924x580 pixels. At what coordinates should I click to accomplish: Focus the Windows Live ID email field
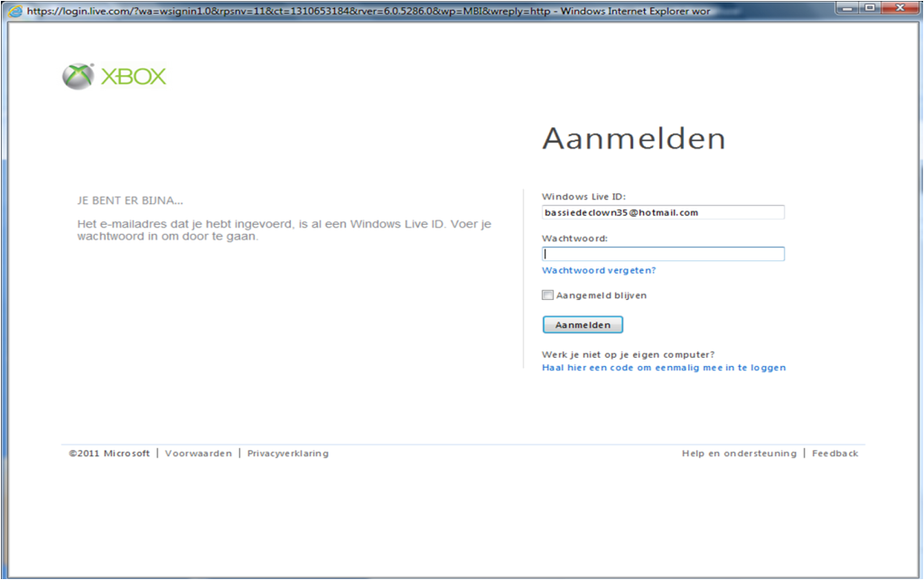663,212
